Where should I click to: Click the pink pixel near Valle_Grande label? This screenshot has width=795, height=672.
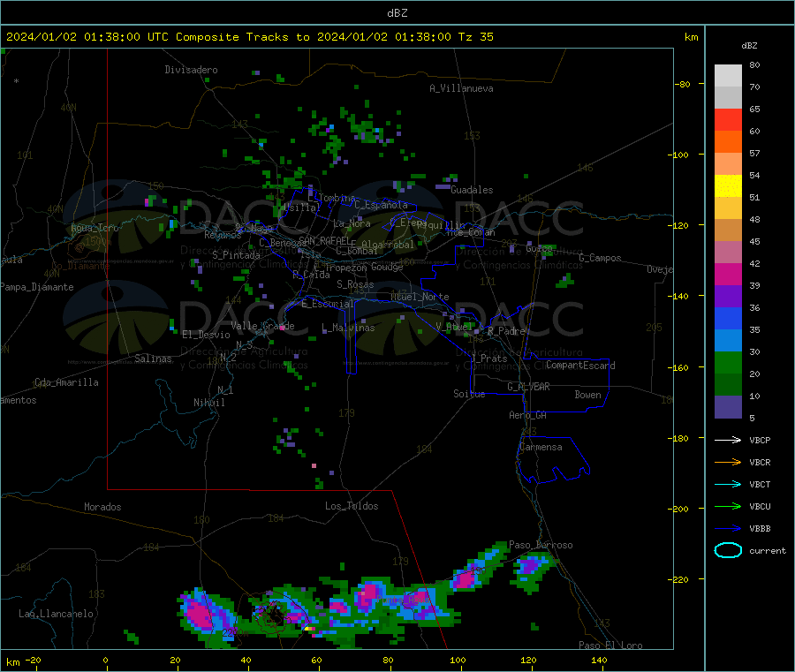282,328
